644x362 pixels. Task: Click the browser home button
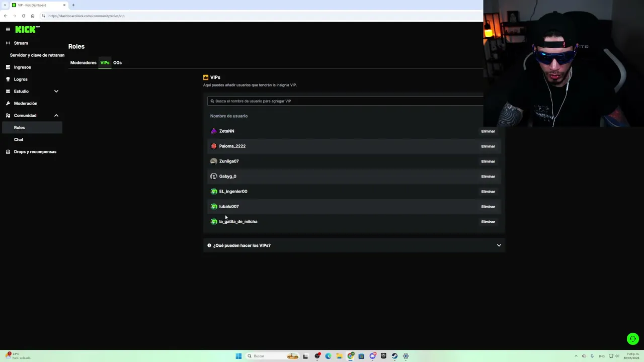pyautogui.click(x=33, y=16)
